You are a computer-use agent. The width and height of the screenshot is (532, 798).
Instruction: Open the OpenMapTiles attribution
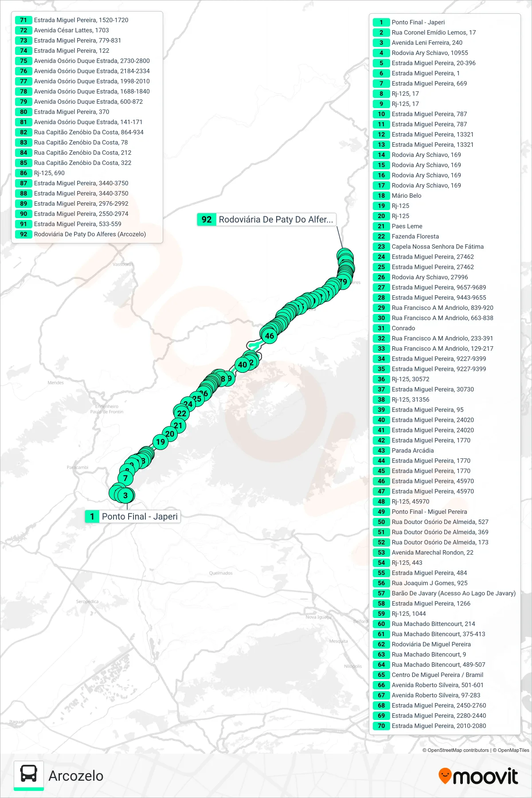(511, 750)
